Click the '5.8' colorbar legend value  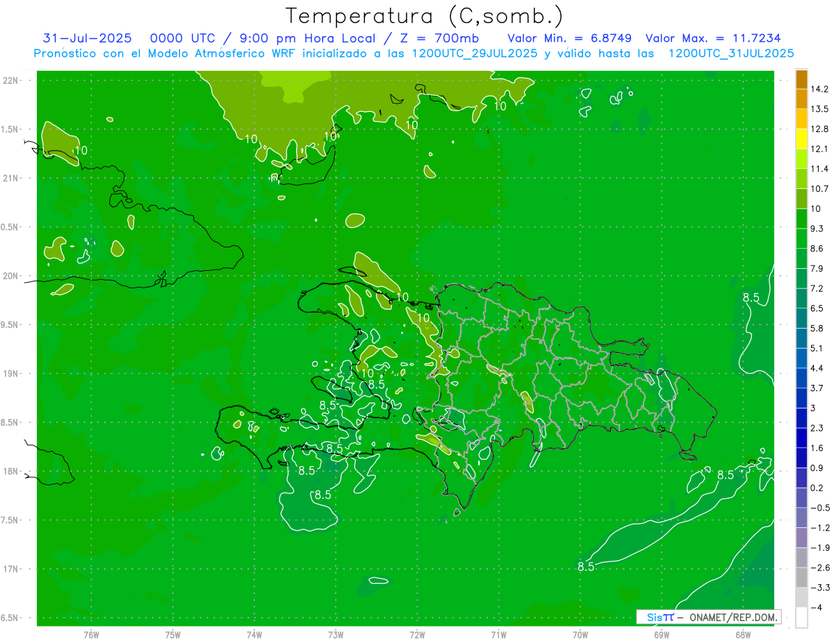(817, 328)
